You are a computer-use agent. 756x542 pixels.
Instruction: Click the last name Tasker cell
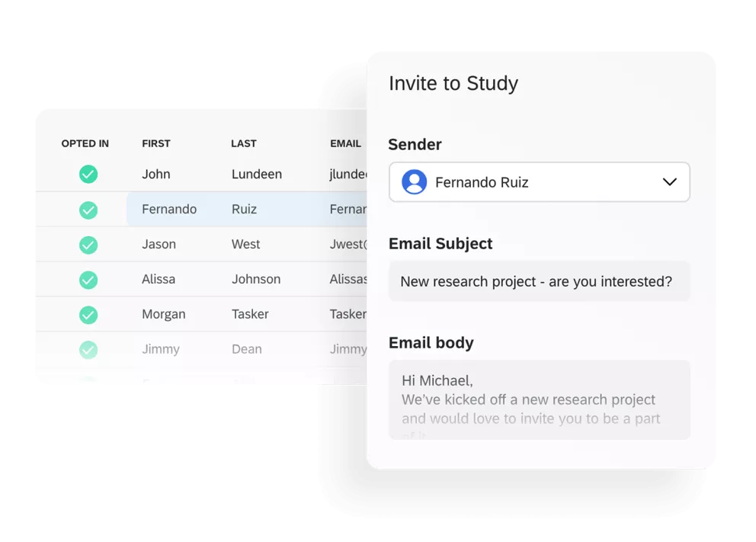(250, 315)
